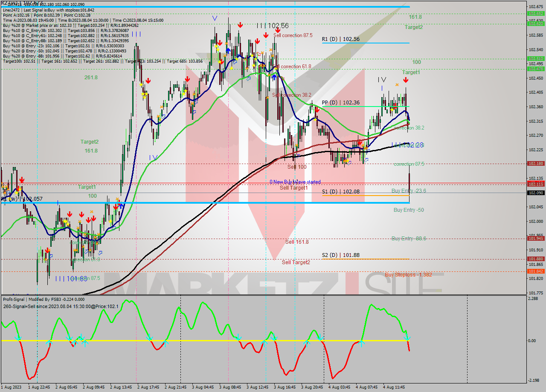Click the 'Buy %20 @ Market price' line
Image resolution: width=546 pixels, height=392 pixels.
tap(70, 25)
